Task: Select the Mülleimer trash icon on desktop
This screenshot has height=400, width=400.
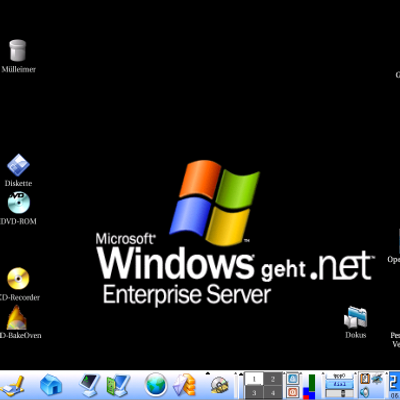Action: [x=18, y=51]
